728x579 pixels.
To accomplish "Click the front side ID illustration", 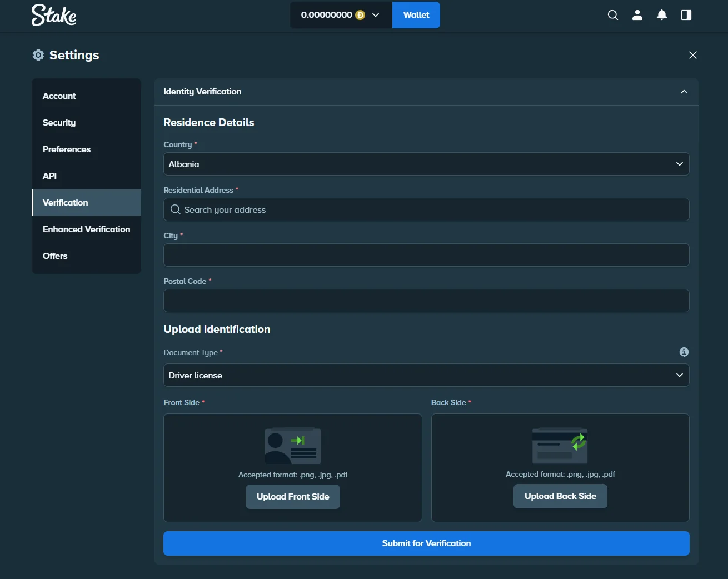I will 293,446.
